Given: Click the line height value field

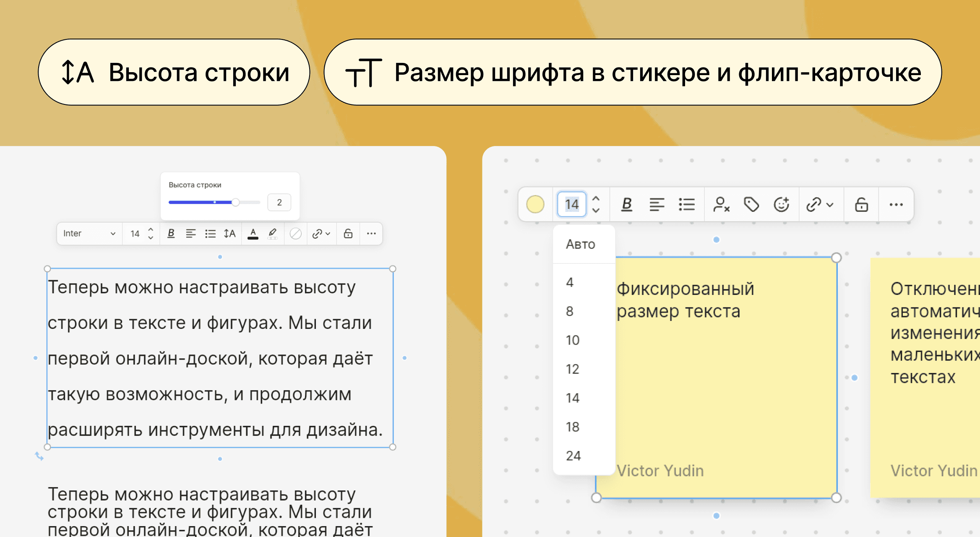Looking at the screenshot, I should tap(279, 203).
